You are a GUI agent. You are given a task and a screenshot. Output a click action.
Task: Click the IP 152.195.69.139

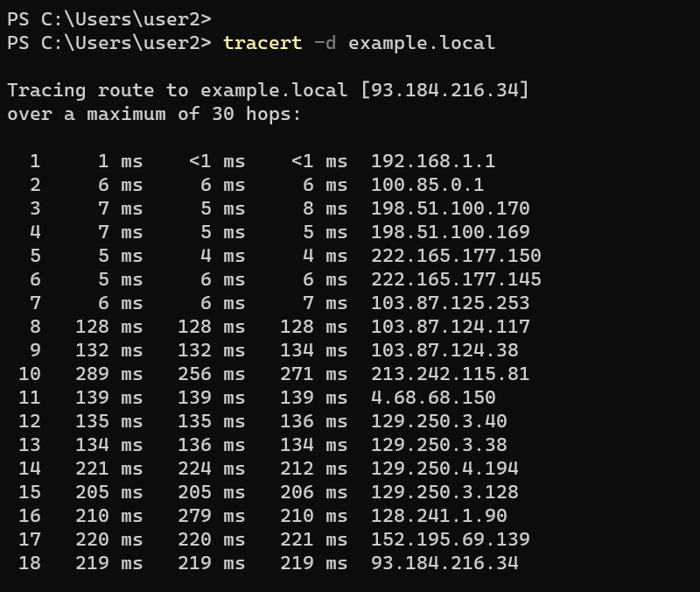pyautogui.click(x=450, y=539)
